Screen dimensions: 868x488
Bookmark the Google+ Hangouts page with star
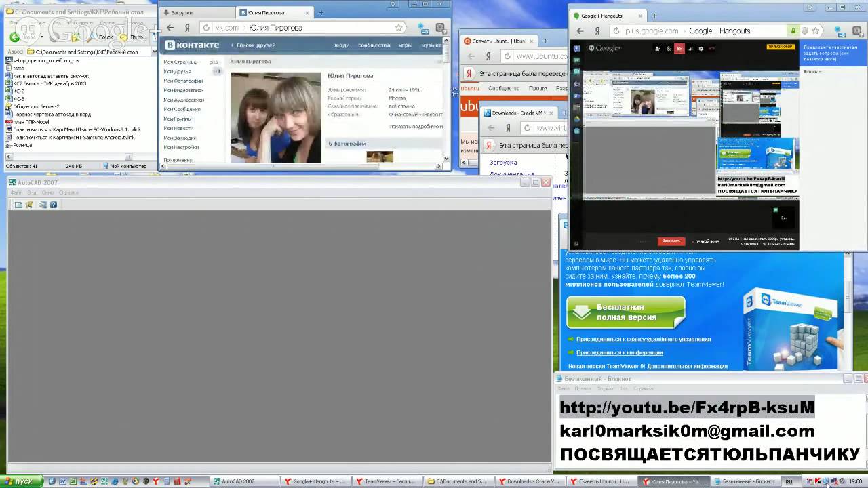816,30
